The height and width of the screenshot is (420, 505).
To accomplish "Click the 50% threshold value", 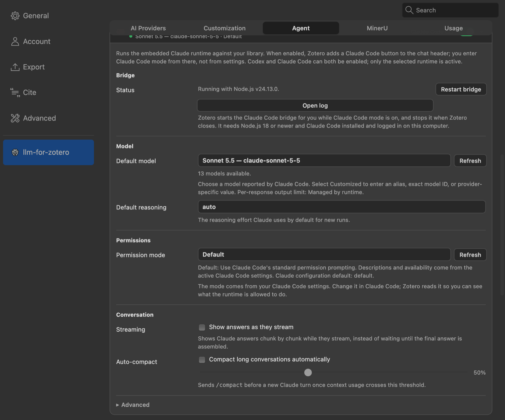I will 479,373.
